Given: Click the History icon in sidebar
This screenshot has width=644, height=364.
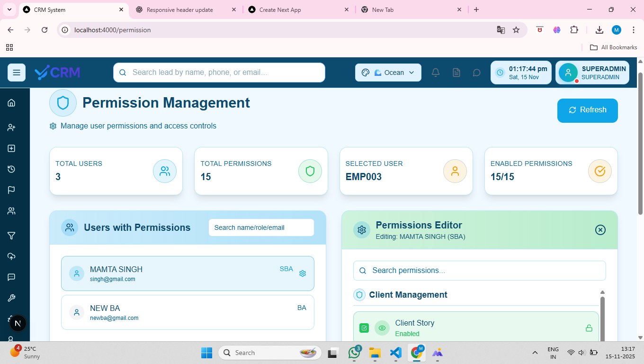Looking at the screenshot, I should (x=11, y=169).
